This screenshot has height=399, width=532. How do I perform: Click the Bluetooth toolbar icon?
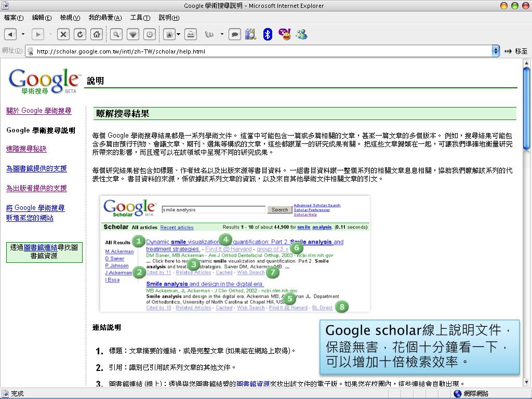(268, 34)
